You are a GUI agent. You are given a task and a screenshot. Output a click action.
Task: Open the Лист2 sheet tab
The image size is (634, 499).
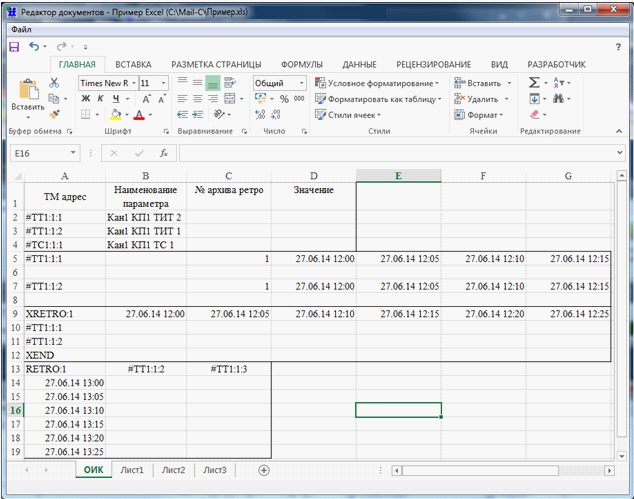tap(174, 469)
